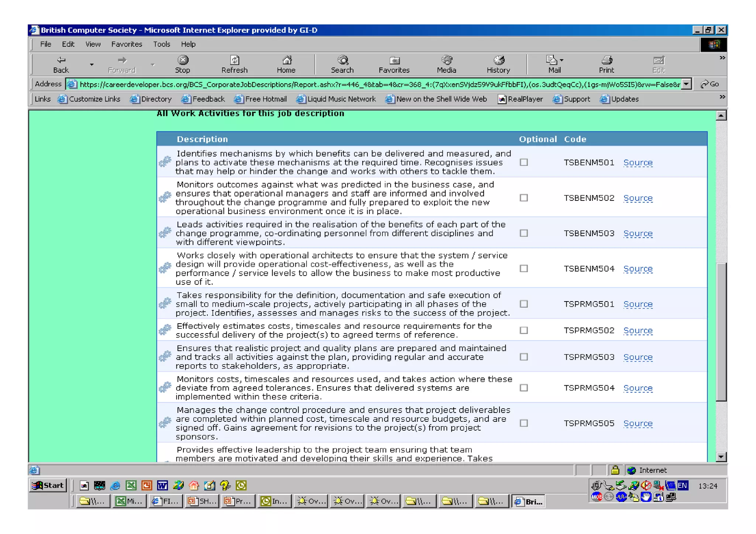This screenshot has width=756, height=534.
Task: Open the Mail button dropdown arrow
Action: point(561,60)
